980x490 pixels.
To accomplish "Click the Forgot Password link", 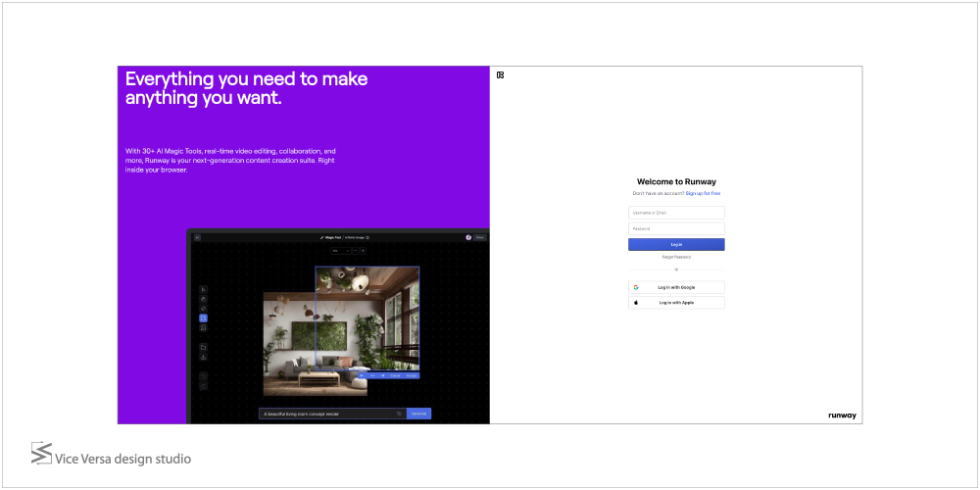I will 676,257.
